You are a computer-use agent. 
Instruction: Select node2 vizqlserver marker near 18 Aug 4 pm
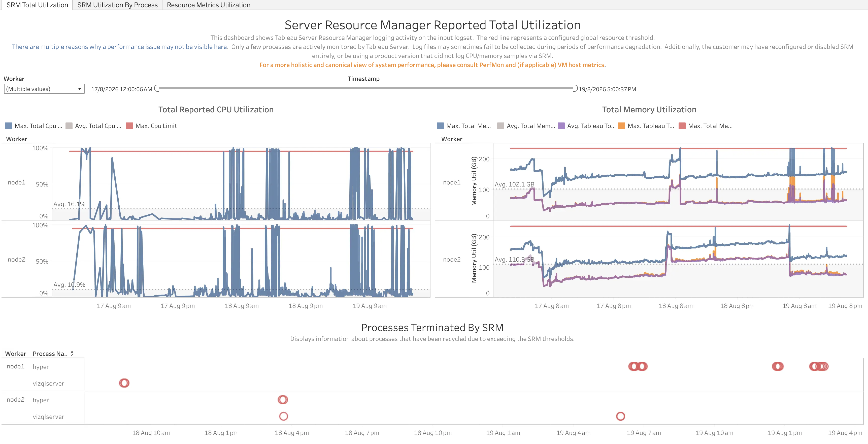click(x=283, y=416)
